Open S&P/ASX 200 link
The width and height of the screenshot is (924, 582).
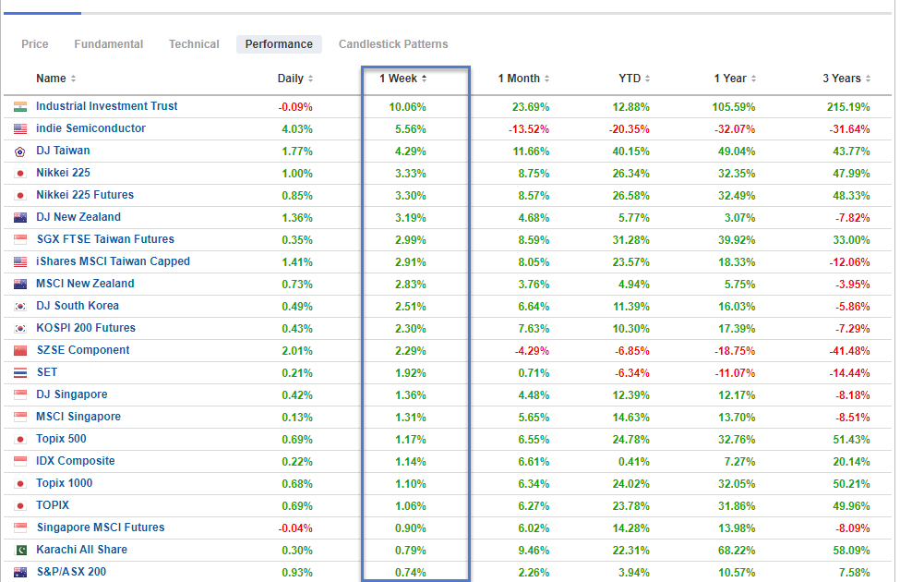tap(71, 572)
